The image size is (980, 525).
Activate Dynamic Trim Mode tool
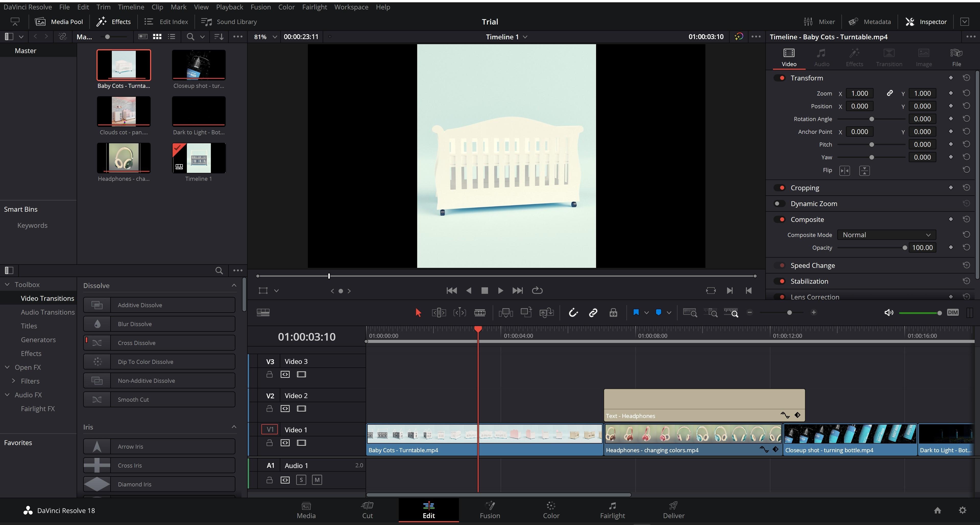click(x=459, y=313)
